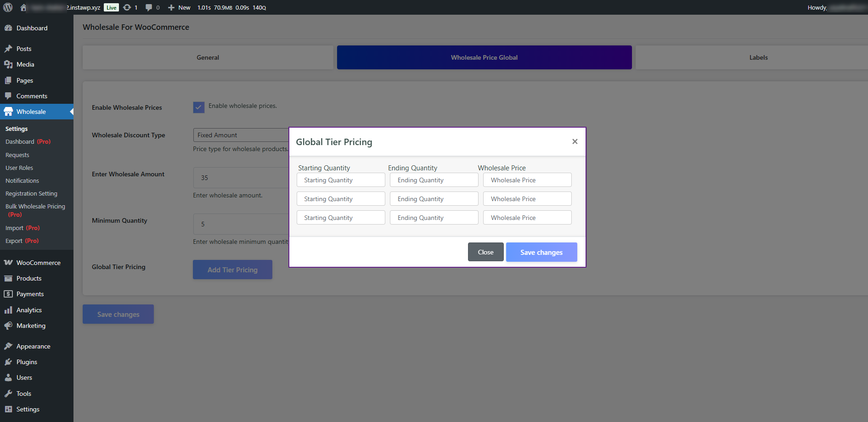Open Wholesale Discount Type dropdown
Screen dimensions: 868x422
(x=241, y=135)
